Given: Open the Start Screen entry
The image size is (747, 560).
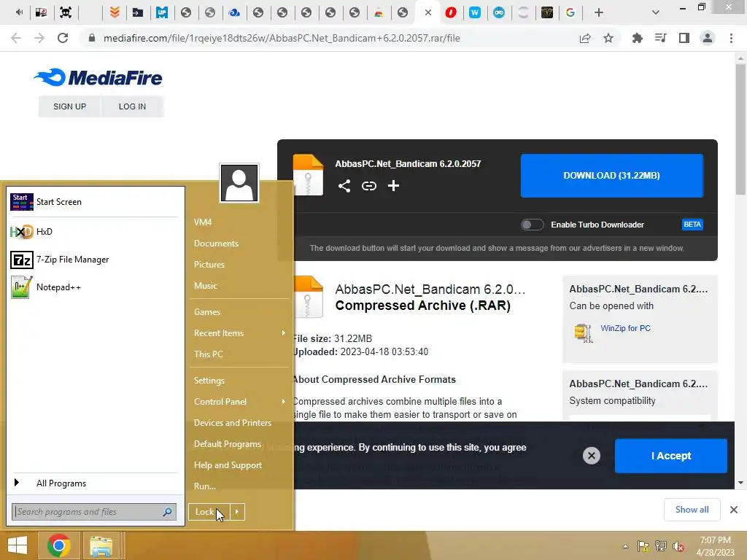Looking at the screenshot, I should (94, 202).
